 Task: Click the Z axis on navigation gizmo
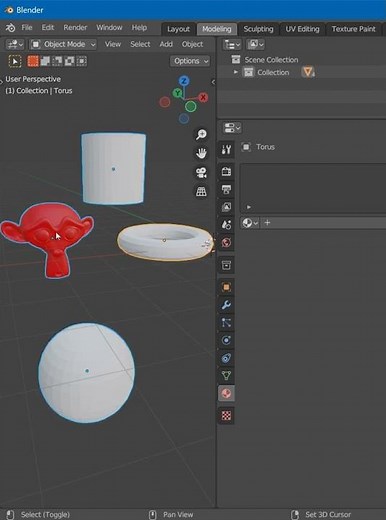tap(184, 81)
